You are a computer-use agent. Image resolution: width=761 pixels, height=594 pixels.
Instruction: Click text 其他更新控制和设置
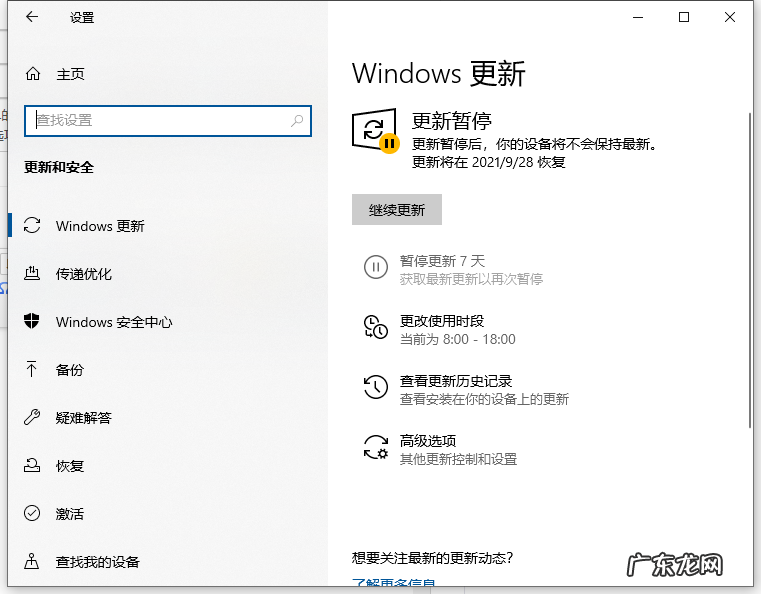coord(458,459)
